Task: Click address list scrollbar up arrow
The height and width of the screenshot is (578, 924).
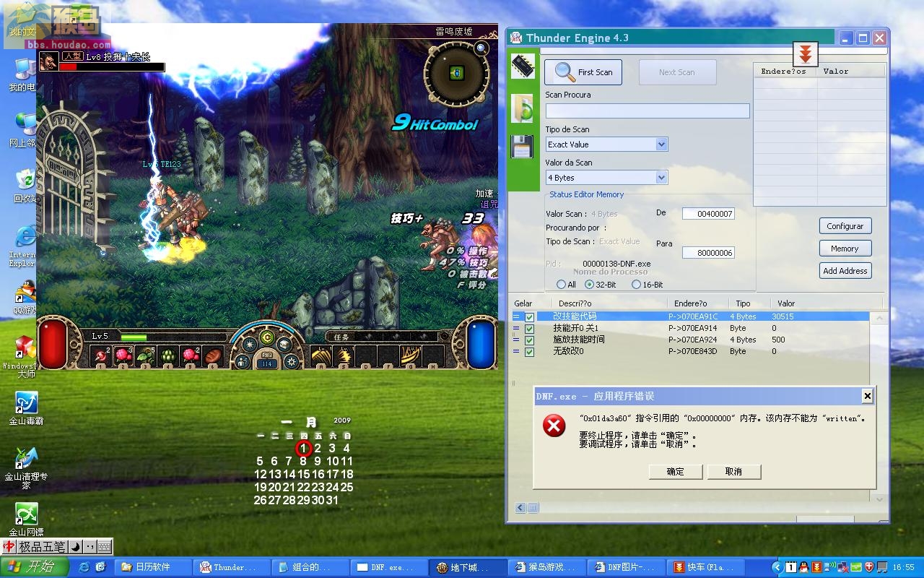Action: (x=879, y=317)
